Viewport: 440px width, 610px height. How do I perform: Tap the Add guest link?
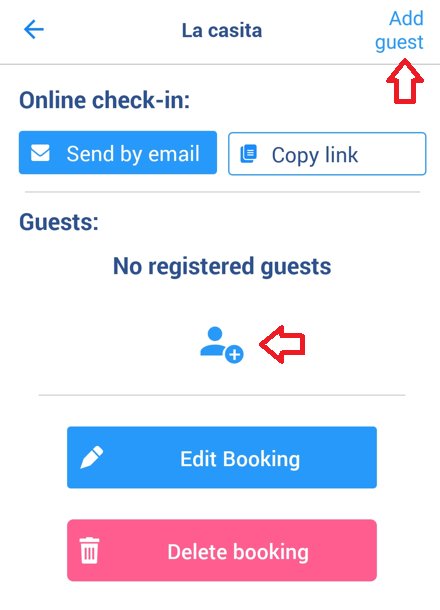coord(399,30)
